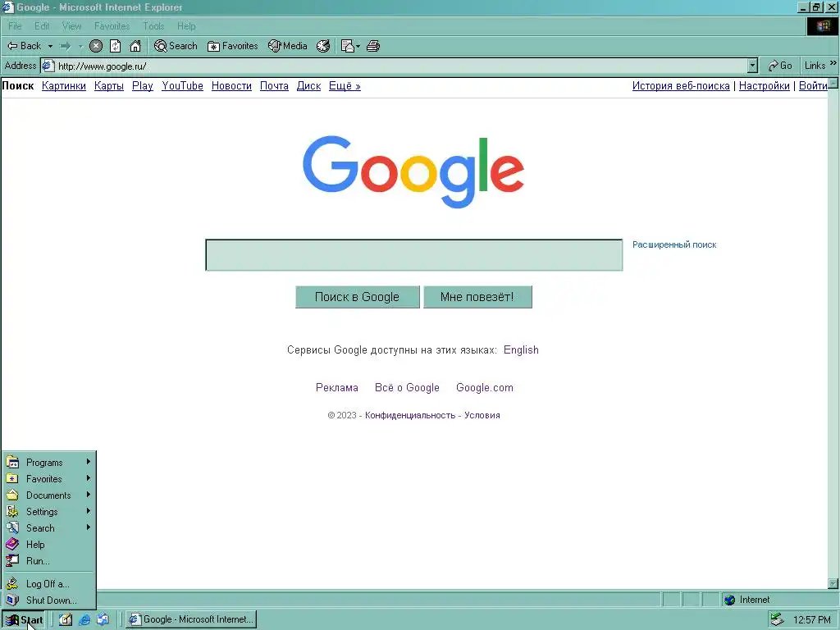Screen dimensions: 840x630
Task: Click the Forward arrow toolbar button
Action: click(x=66, y=46)
